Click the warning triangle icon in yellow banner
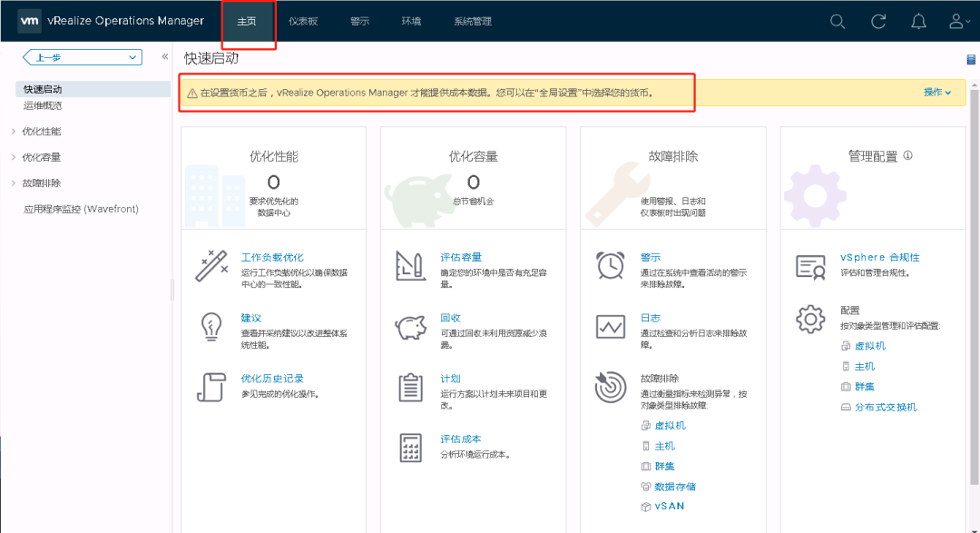The height and width of the screenshot is (533, 980). pyautogui.click(x=192, y=94)
